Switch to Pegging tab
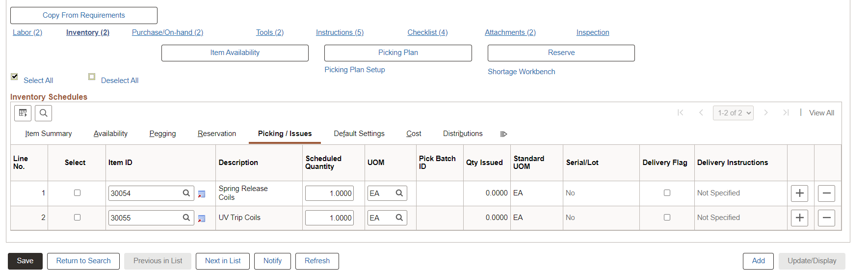The image size is (868, 275). tap(162, 134)
